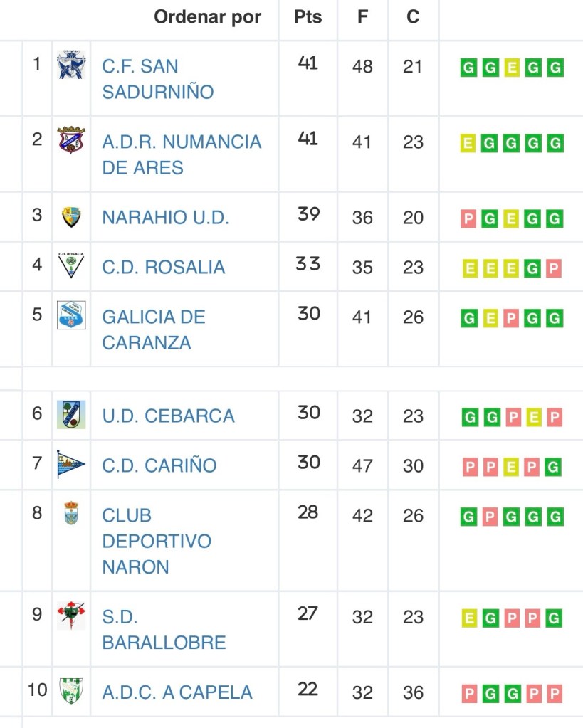
Task: Open the Narahio U.D. team page
Action: tap(165, 218)
